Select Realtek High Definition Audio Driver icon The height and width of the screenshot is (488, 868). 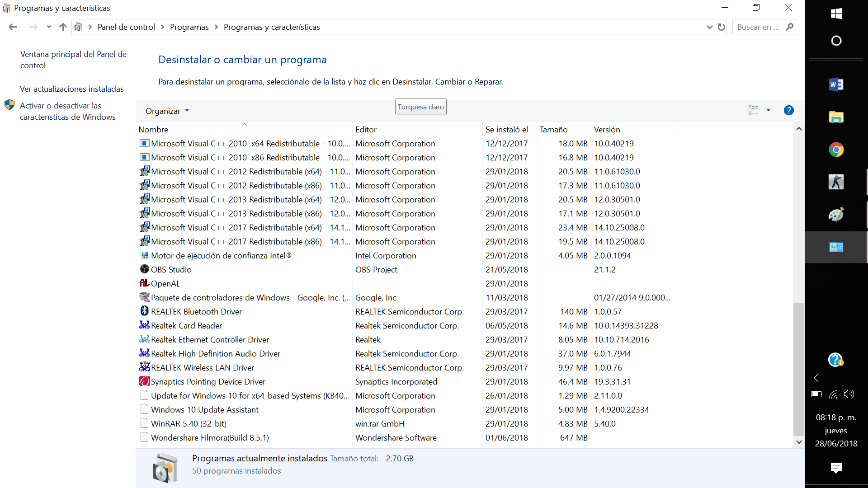pos(144,353)
